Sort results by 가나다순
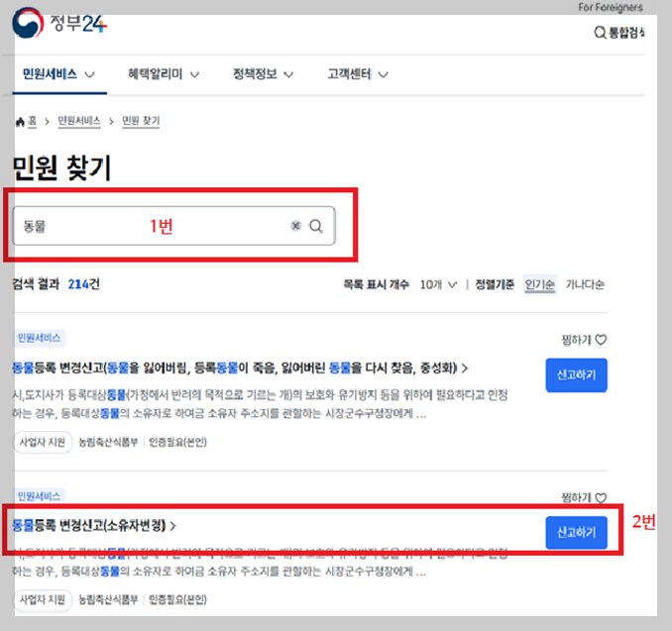The width and height of the screenshot is (672, 631). [x=585, y=284]
